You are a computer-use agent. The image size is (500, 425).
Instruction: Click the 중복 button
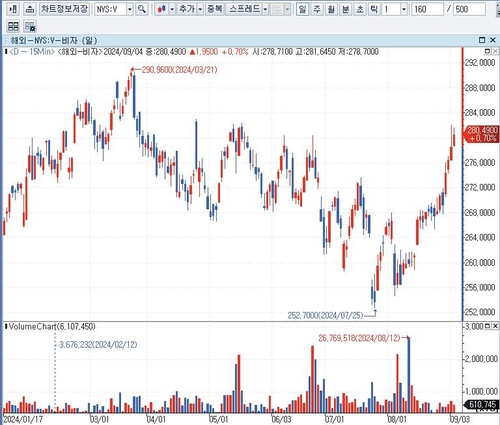215,9
